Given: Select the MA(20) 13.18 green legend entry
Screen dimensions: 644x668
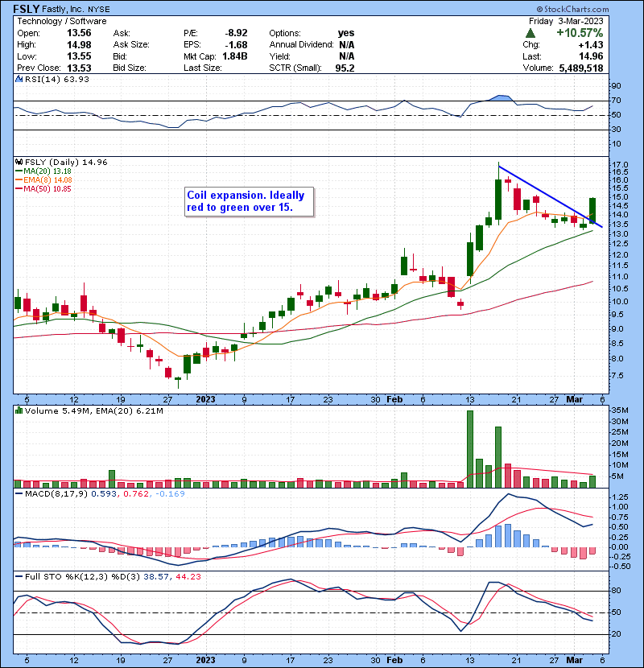Looking at the screenshot, I should (43, 171).
